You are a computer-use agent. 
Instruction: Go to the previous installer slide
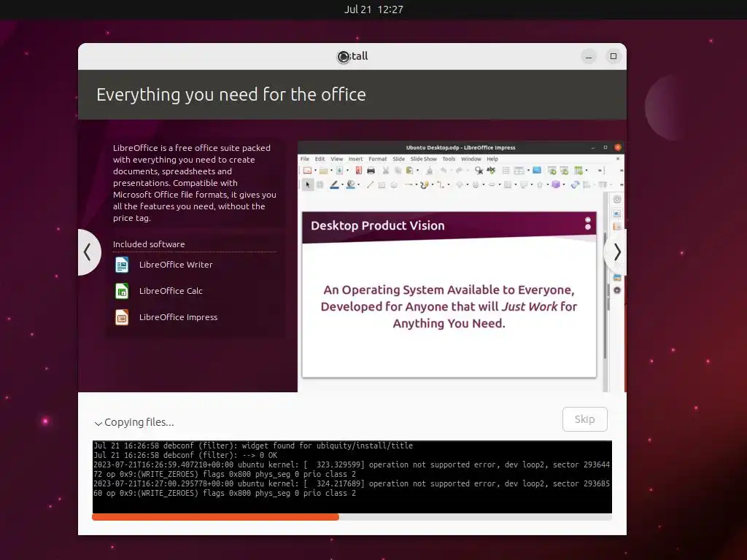coord(88,252)
